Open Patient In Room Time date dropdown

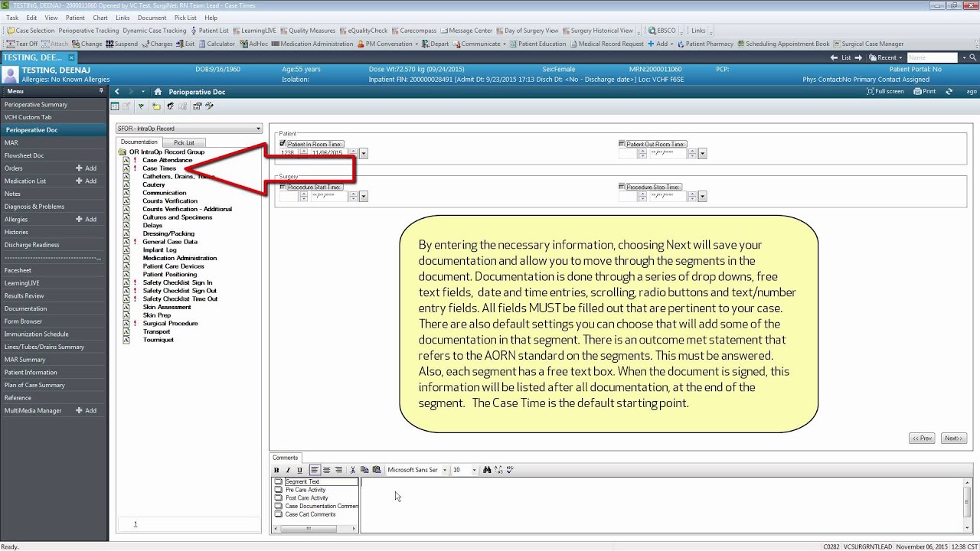(x=363, y=153)
